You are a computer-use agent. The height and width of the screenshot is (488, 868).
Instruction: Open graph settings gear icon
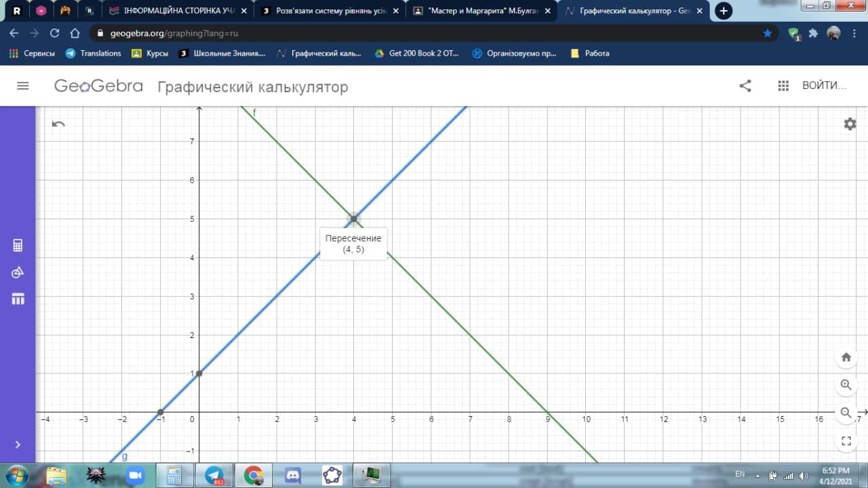tap(850, 124)
